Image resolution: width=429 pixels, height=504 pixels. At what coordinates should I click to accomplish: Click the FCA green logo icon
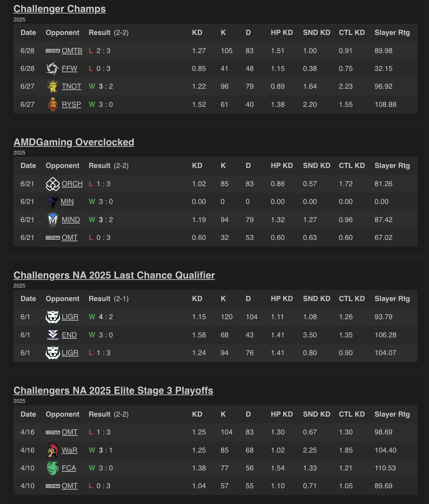pos(53,468)
